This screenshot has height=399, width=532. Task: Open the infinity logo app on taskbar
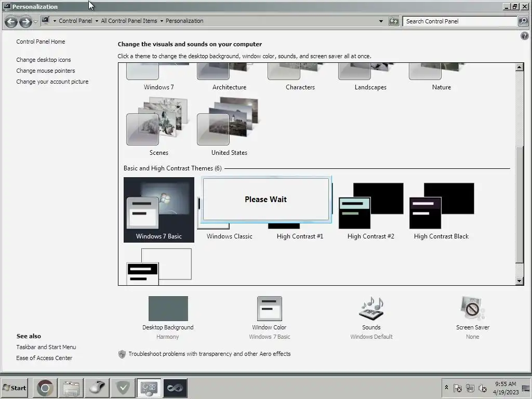point(175,388)
